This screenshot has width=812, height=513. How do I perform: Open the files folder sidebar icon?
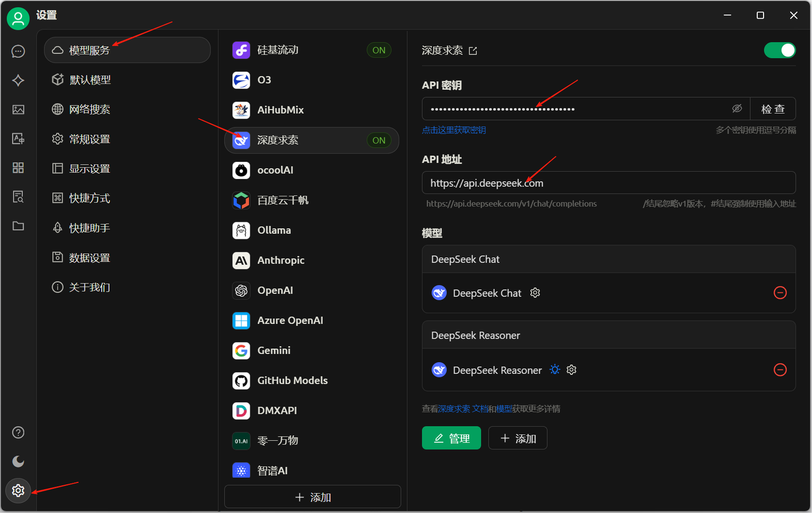tap(18, 226)
